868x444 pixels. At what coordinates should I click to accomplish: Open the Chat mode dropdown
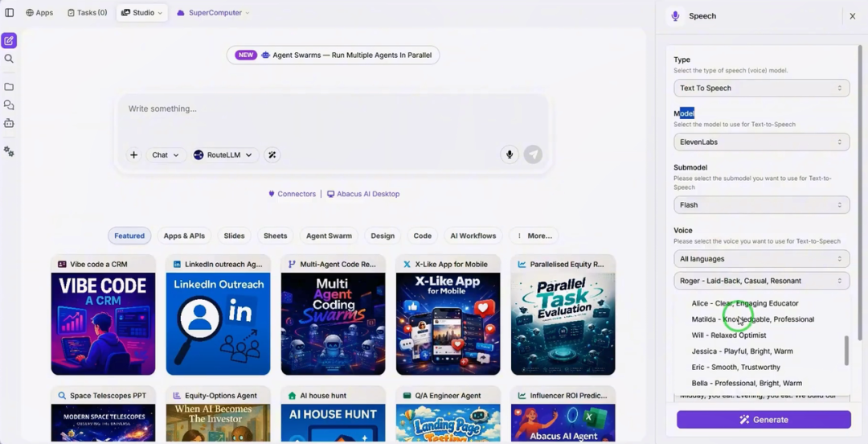[166, 155]
